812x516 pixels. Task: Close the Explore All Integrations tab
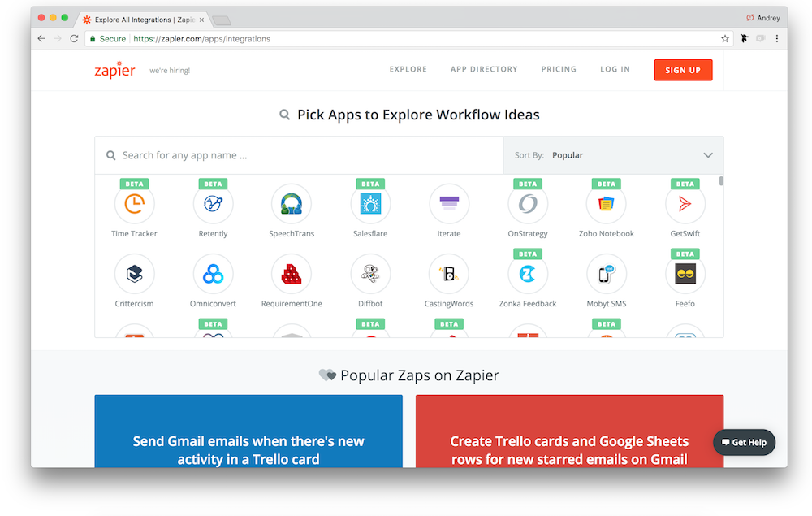pos(201,20)
